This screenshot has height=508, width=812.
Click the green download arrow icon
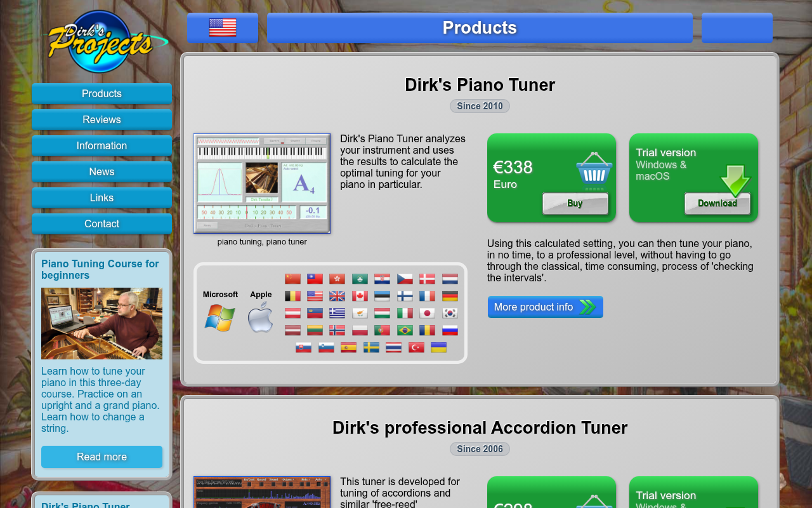(735, 181)
